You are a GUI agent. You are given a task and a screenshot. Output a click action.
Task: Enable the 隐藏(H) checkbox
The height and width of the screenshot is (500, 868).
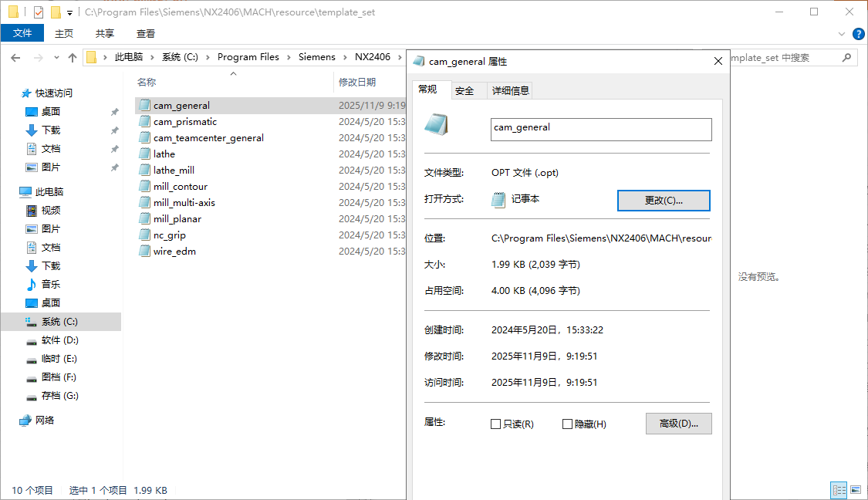click(x=567, y=423)
